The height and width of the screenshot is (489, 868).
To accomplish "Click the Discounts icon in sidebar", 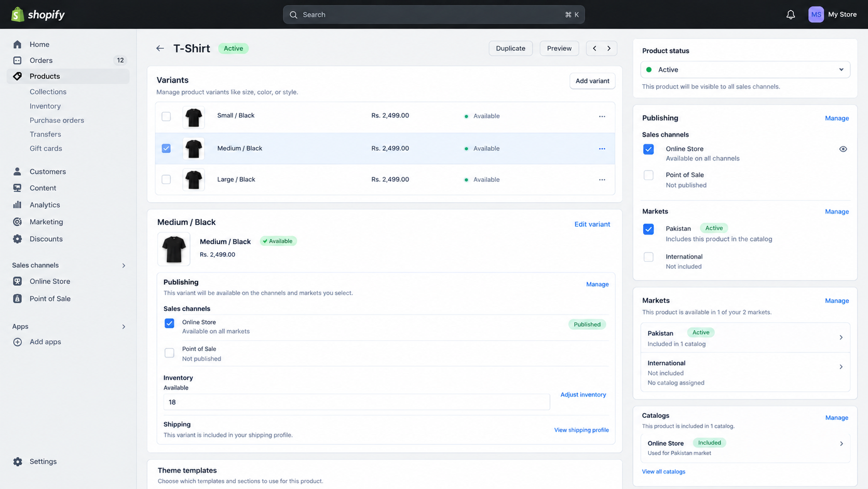I will [x=18, y=239].
